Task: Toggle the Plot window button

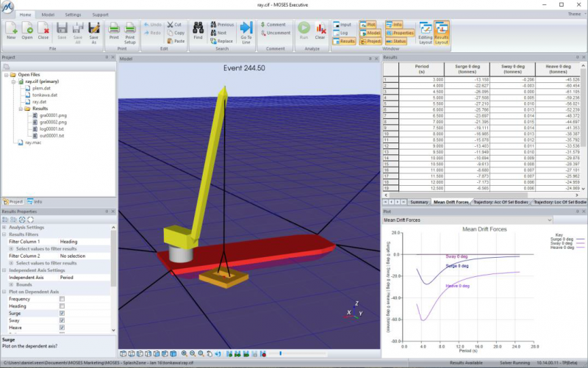Action: click(367, 24)
